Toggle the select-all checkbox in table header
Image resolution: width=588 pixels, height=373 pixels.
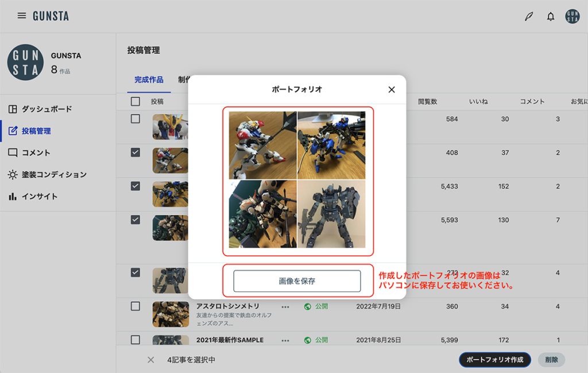click(x=136, y=102)
